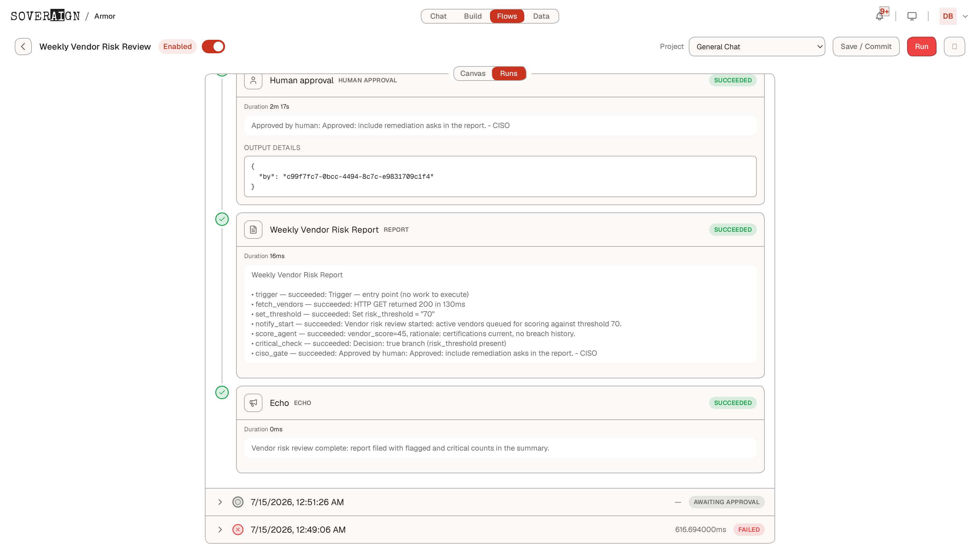Click the Weekly Vendor Risk Report document icon

coord(253,230)
